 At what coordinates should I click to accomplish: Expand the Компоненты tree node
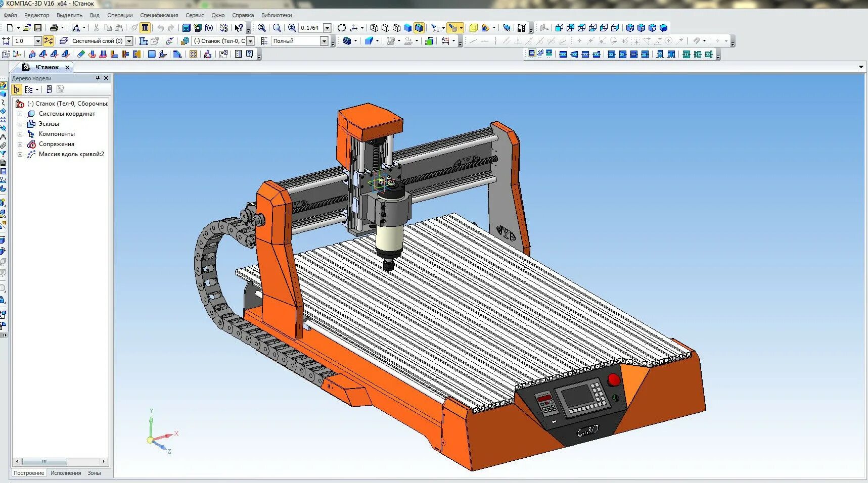tap(20, 134)
